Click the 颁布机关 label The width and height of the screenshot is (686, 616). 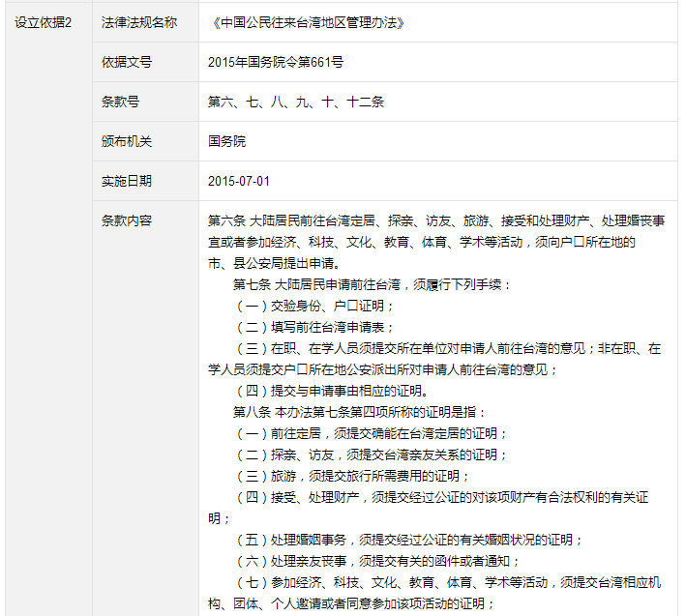[x=127, y=141]
